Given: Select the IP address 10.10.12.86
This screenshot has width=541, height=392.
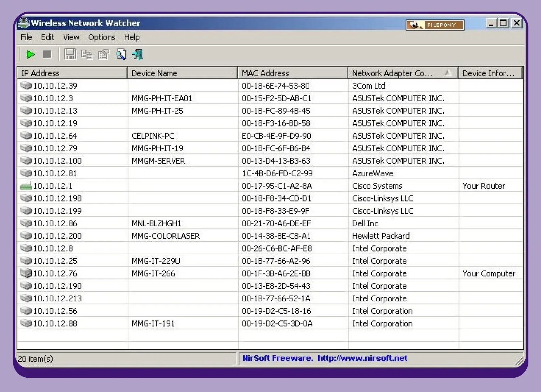Looking at the screenshot, I should [x=55, y=223].
